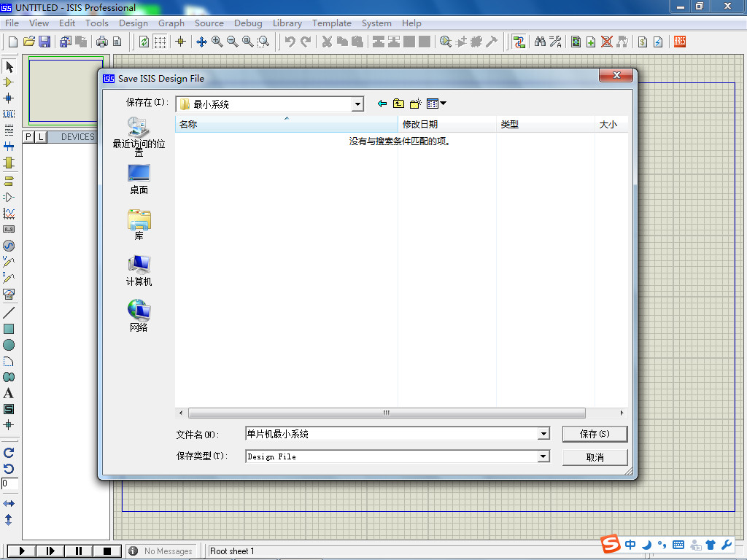Sort by 名称 column header
The image size is (747, 560).
point(286,124)
